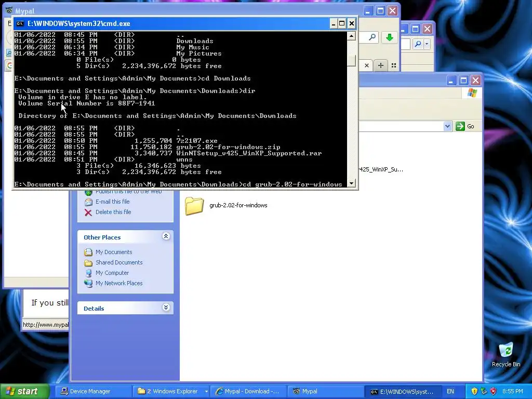
Task: Click the Mypal raccoon icon in title bar
Action: click(9, 10)
